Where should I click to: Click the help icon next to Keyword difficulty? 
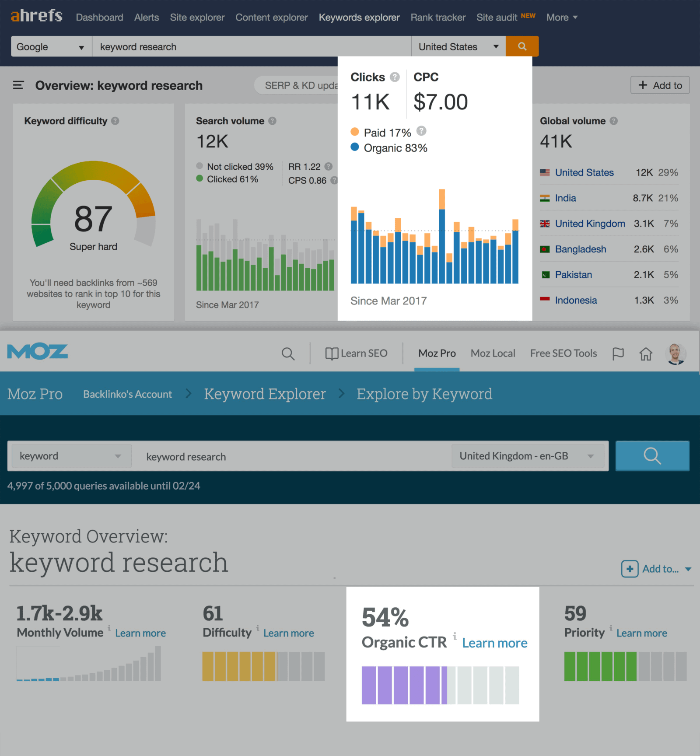coord(115,121)
